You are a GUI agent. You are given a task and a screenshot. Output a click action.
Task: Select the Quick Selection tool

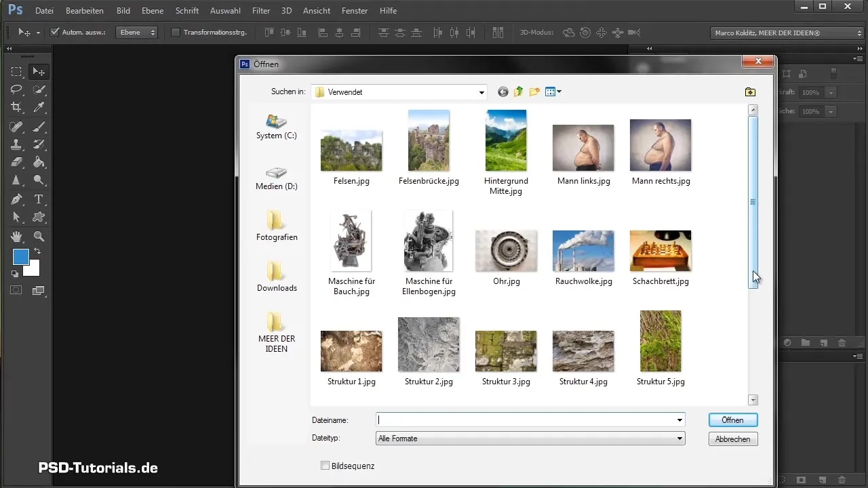point(39,89)
